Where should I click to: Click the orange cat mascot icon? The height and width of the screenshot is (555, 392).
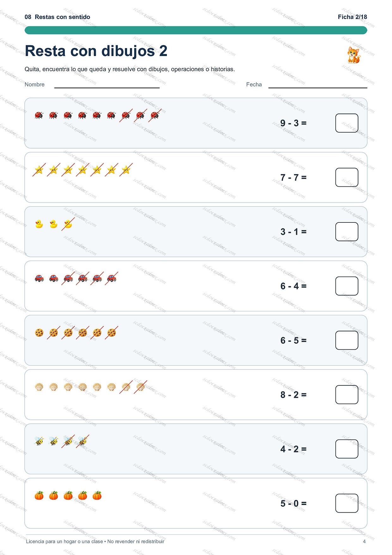[x=354, y=55]
